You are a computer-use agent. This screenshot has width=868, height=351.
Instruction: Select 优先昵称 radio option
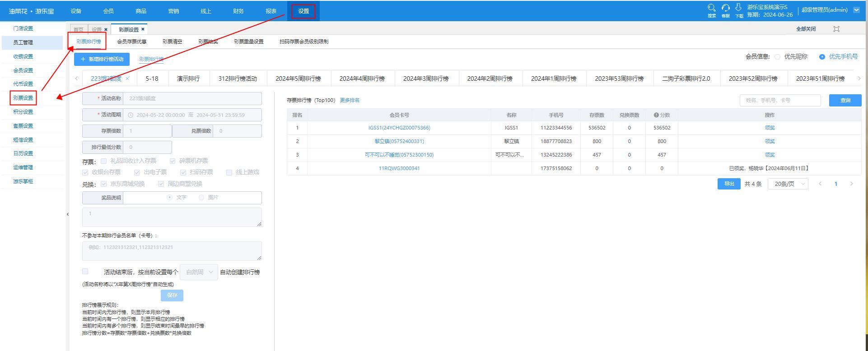[777, 57]
